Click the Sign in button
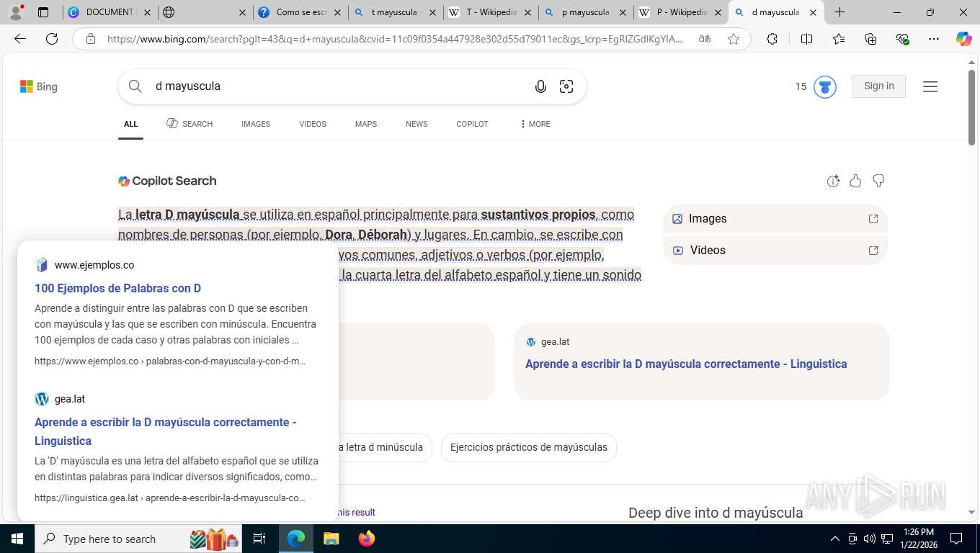 pyautogui.click(x=879, y=86)
